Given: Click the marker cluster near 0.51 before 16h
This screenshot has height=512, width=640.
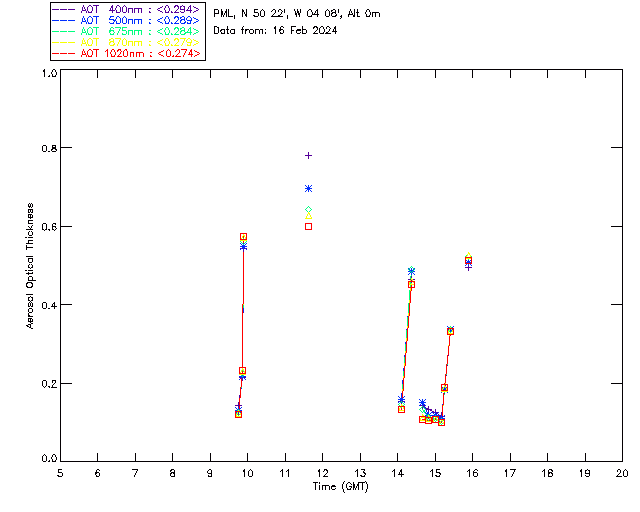Looking at the screenshot, I should [469, 260].
